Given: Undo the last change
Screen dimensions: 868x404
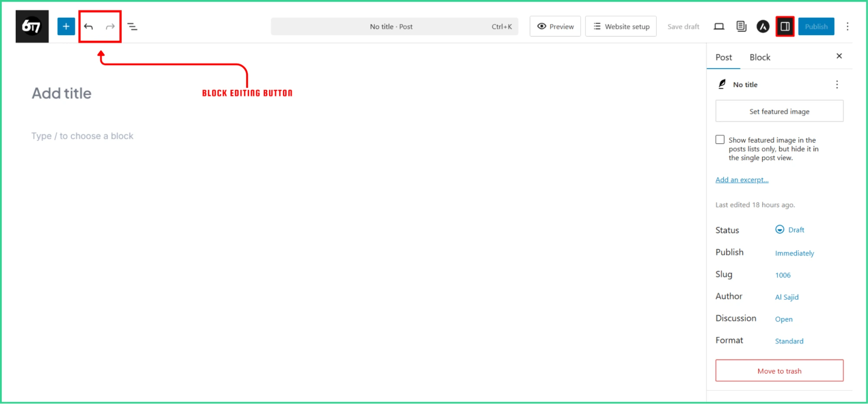Looking at the screenshot, I should [89, 26].
